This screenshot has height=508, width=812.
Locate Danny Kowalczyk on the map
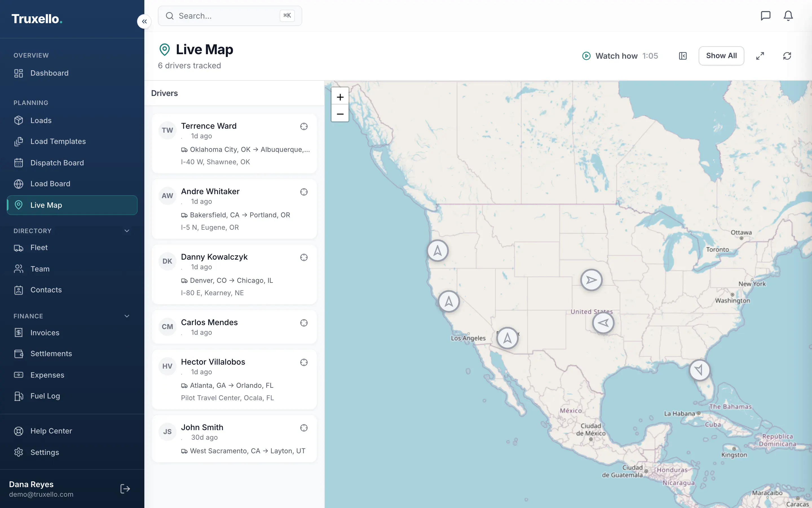tap(304, 257)
